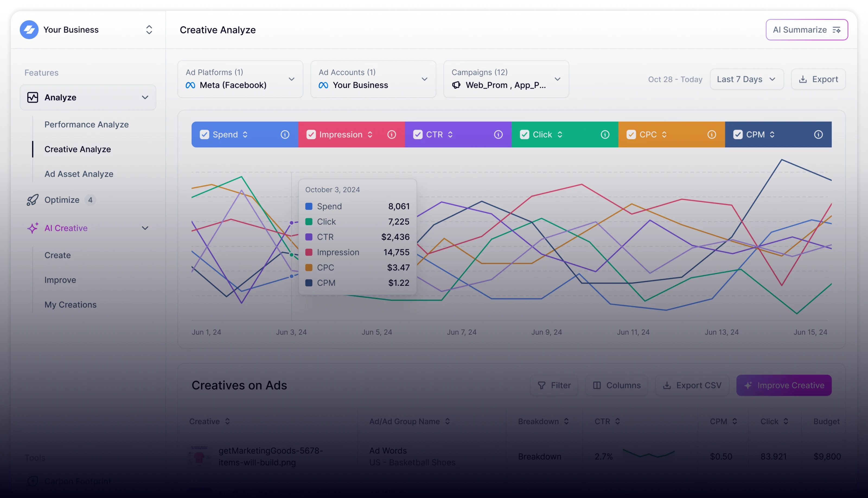Screen dimensions: 868x498
Task: Open the Spend metric info tooltip
Action: click(x=285, y=134)
